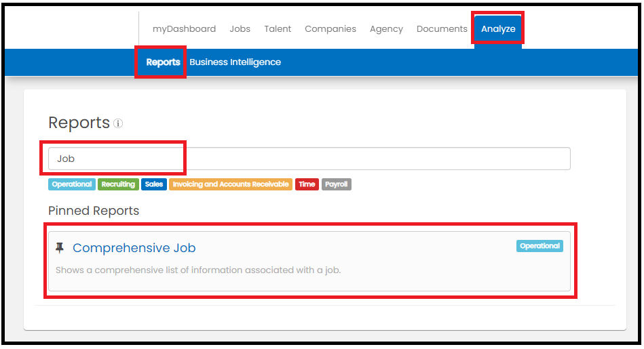Switch to Business Intelligence sub-tab
644x349 pixels.
235,62
